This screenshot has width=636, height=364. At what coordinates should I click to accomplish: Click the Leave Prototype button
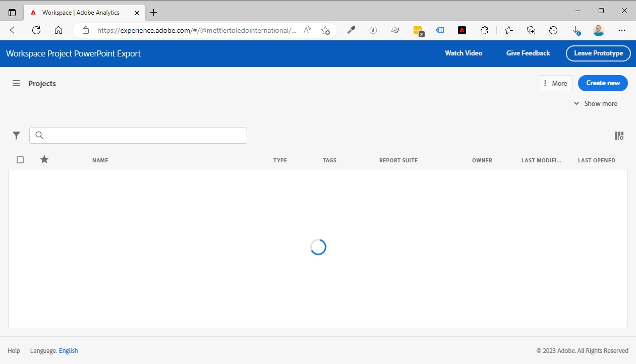(x=598, y=53)
